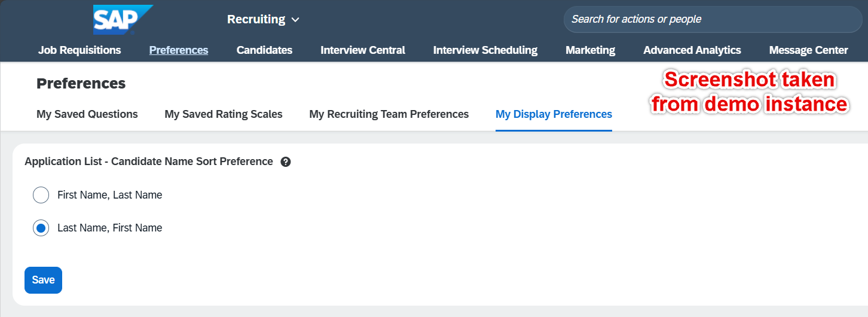Open Advanced Analytics

[692, 50]
